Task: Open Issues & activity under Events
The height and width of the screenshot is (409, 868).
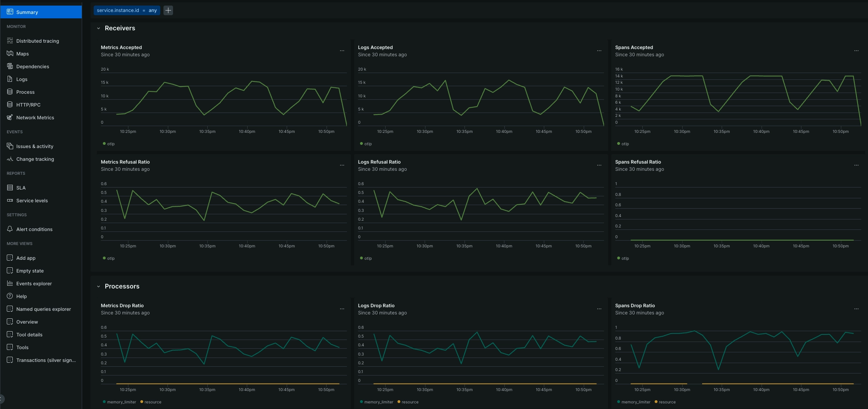Action: 35,146
